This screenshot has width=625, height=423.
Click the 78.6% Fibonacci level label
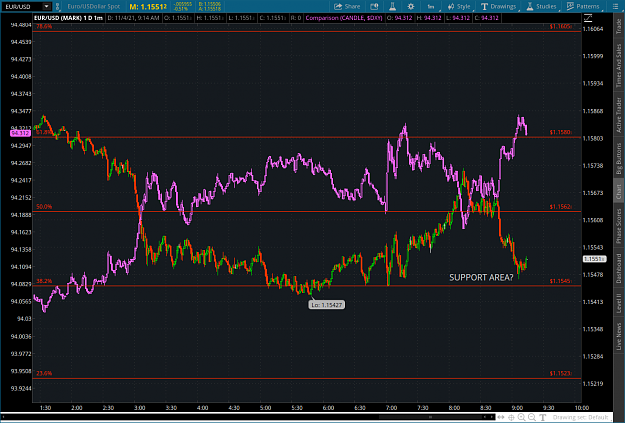click(x=43, y=26)
